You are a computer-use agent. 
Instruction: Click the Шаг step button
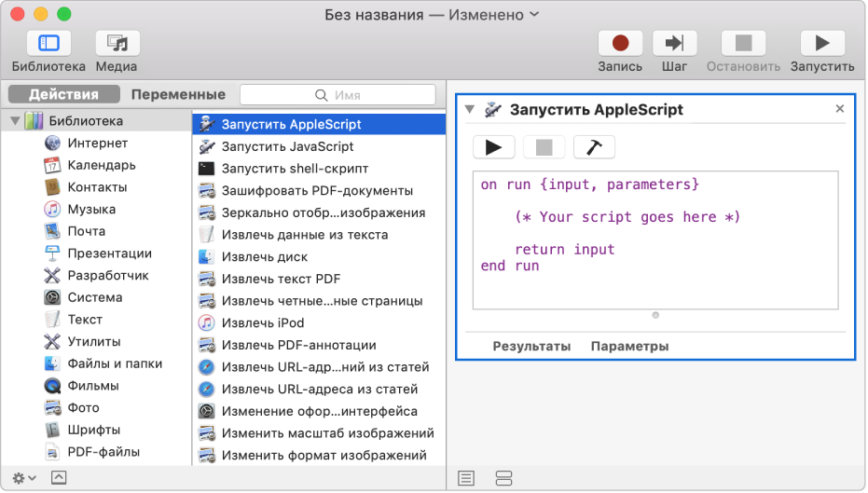tap(674, 44)
